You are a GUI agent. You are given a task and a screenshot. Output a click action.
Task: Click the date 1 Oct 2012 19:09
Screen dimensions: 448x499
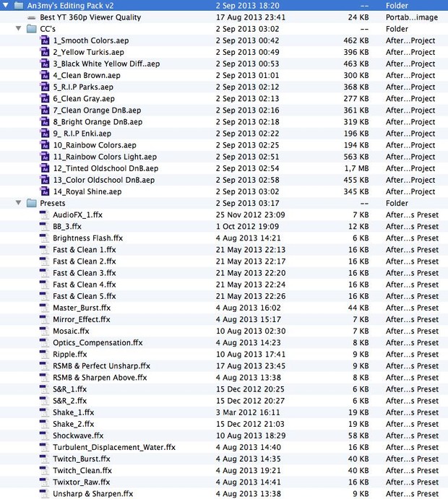point(247,227)
